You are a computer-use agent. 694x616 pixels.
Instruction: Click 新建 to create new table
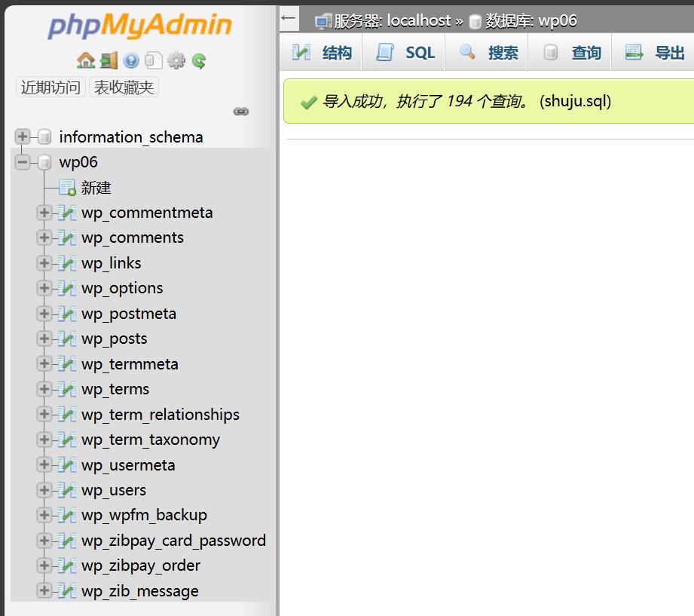click(96, 188)
